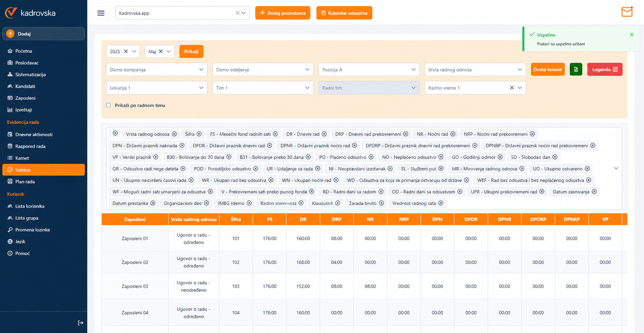Viewport: 644px width, 333px height.
Task: Expand the Lokacija 1 dropdown
Action: tap(157, 88)
